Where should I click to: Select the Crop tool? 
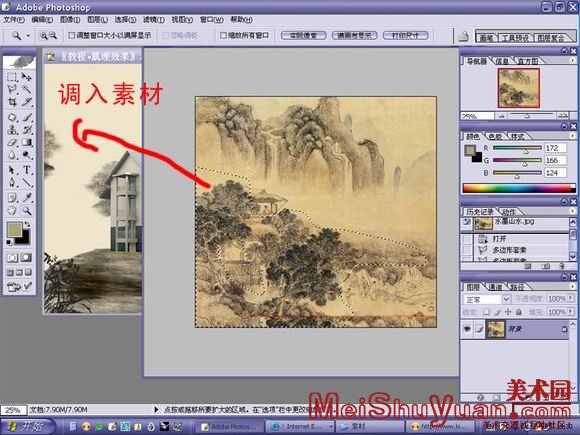click(12, 101)
